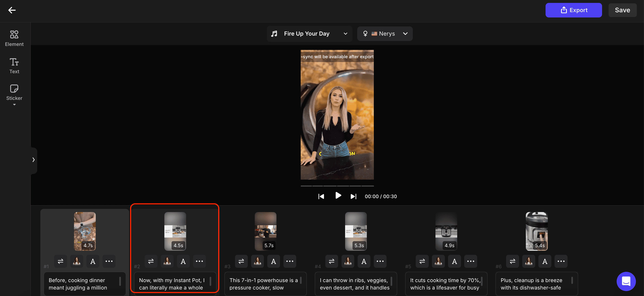The height and width of the screenshot is (296, 644).
Task: Play the video preview
Action: 338,195
